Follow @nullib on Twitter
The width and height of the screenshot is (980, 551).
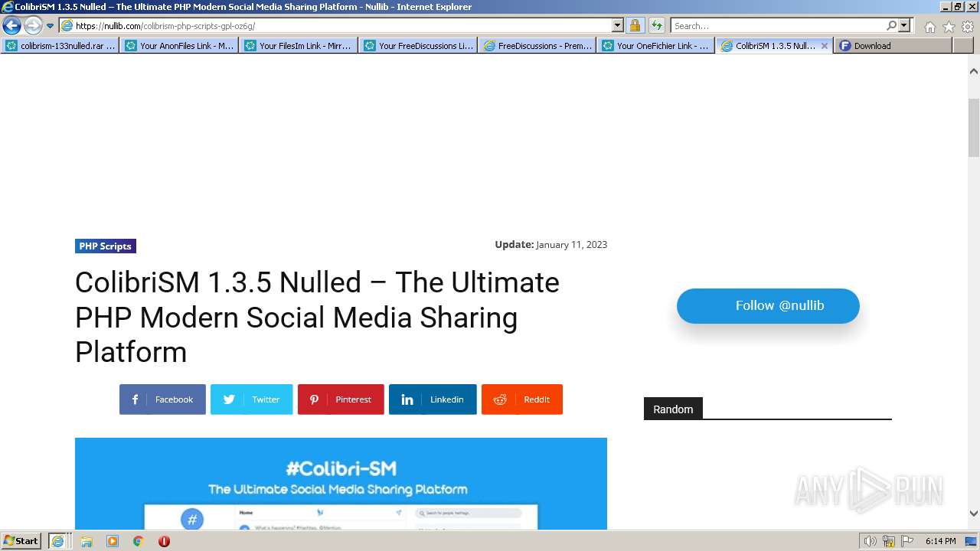(768, 305)
